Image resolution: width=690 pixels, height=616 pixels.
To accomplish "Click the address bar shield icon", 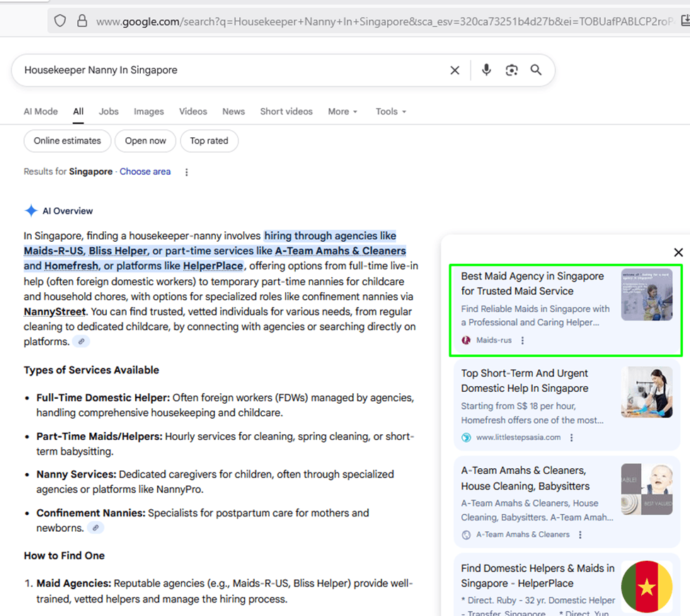I will click(x=60, y=21).
